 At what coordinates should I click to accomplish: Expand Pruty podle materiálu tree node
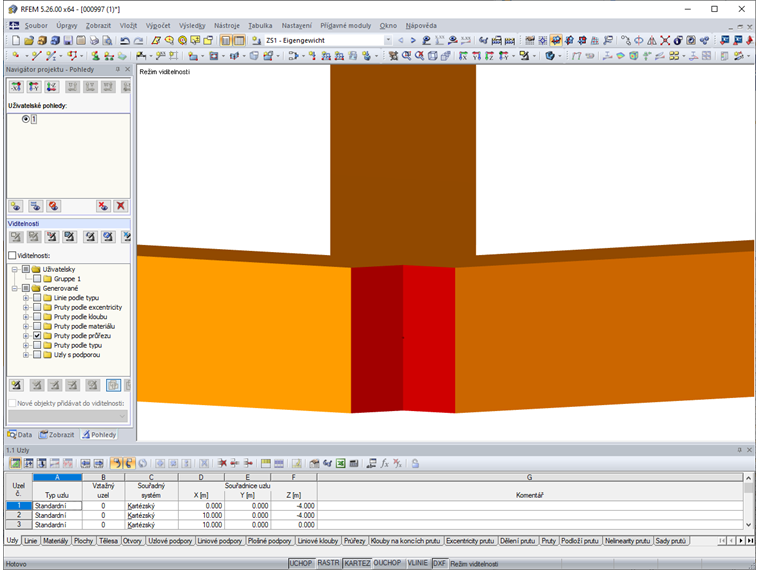pyautogui.click(x=26, y=326)
